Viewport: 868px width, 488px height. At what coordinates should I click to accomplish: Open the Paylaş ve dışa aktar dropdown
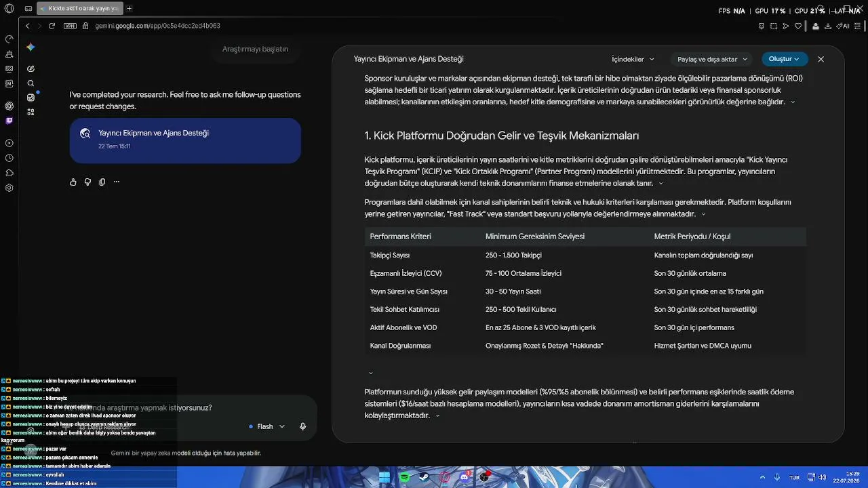pos(712,59)
